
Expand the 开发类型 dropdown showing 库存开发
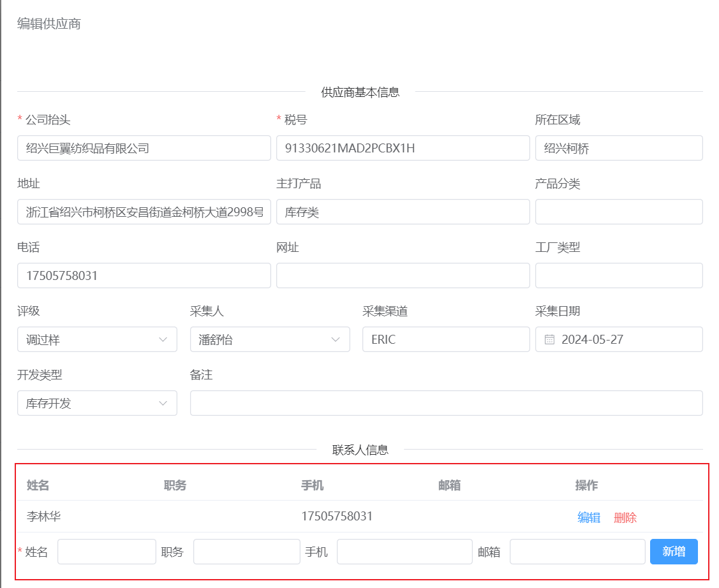97,403
